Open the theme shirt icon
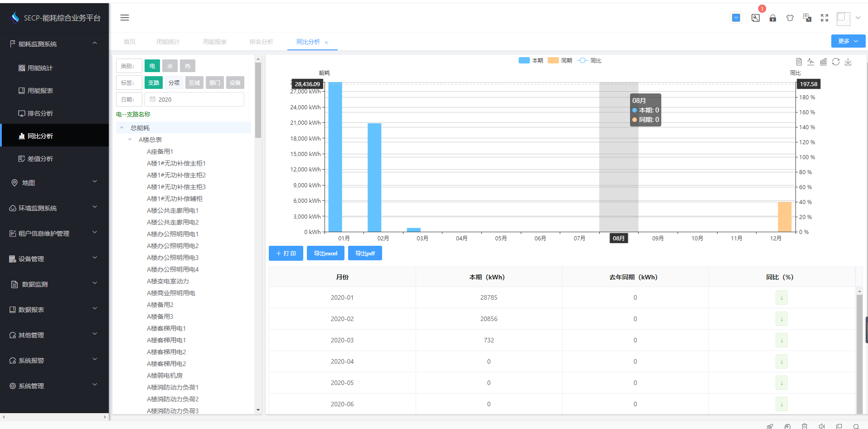The image size is (868, 429). click(790, 18)
